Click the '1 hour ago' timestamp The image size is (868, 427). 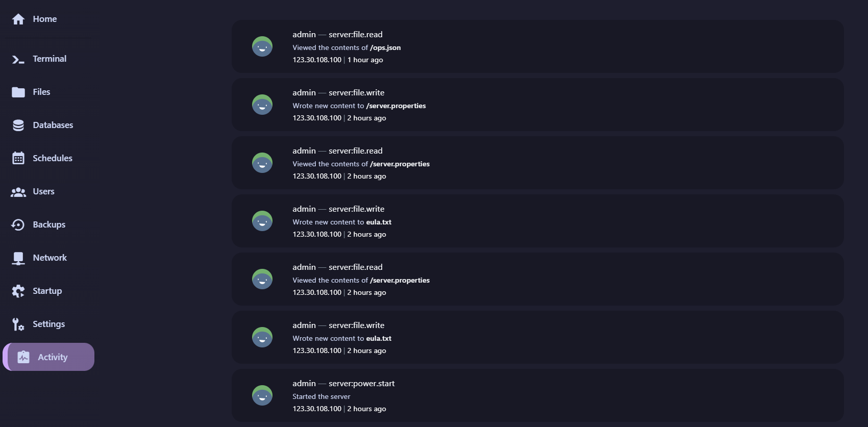pos(365,60)
